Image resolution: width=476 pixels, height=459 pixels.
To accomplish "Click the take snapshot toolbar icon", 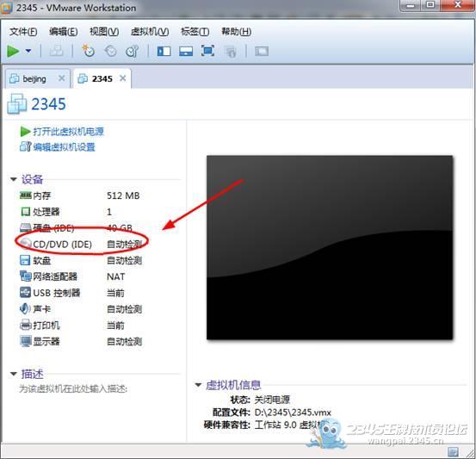I will click(x=89, y=51).
